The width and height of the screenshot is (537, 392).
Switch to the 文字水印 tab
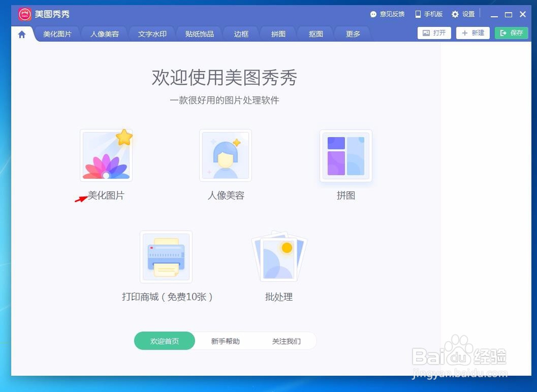point(152,34)
